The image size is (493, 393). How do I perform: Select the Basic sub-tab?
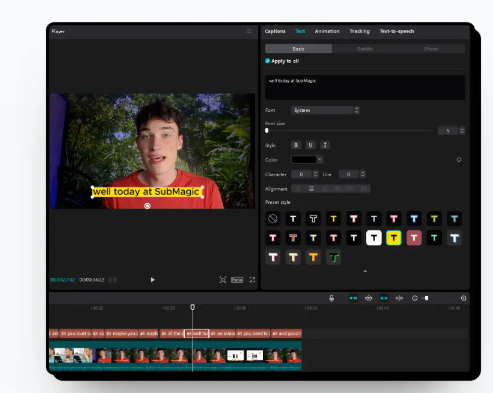click(298, 49)
